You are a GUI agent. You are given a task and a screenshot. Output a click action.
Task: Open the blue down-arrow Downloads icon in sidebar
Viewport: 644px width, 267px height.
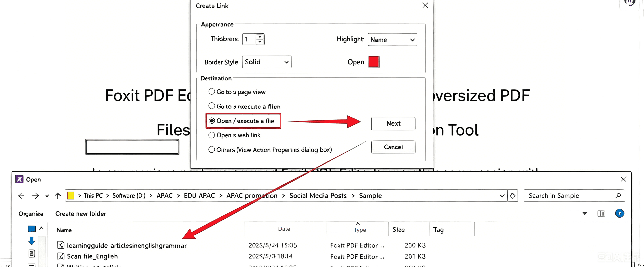(x=32, y=241)
